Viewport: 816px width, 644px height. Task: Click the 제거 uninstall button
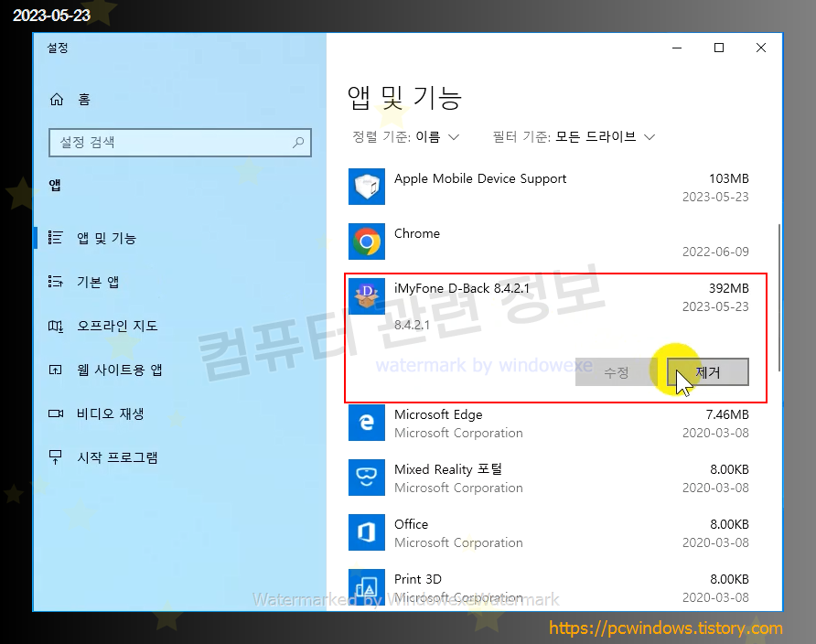708,372
